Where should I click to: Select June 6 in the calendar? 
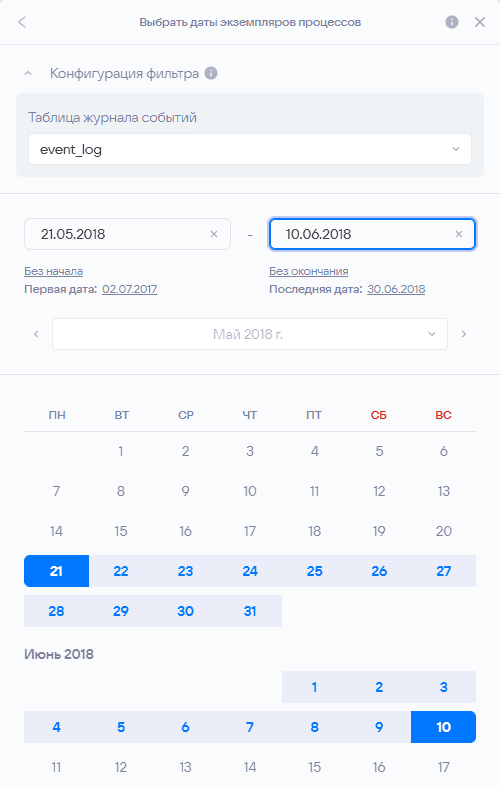tap(185, 727)
